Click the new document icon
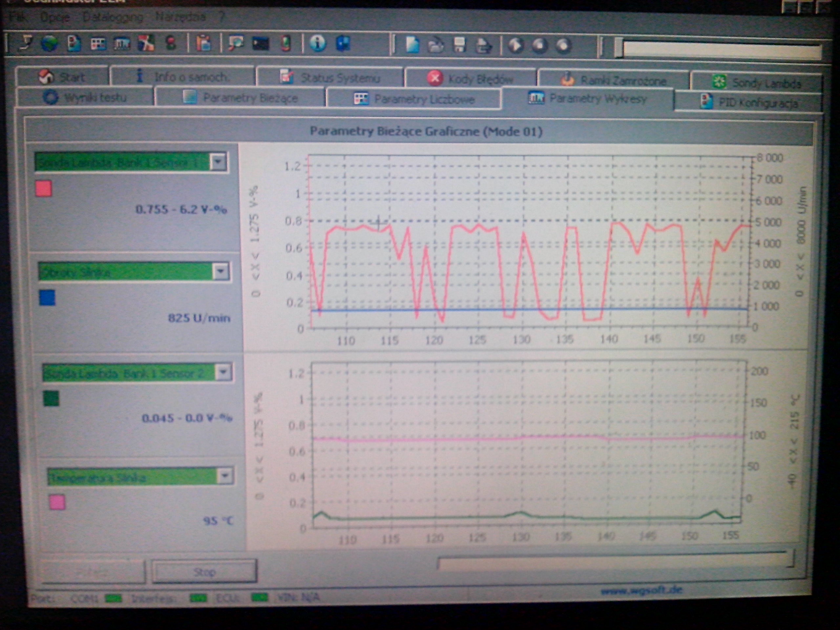 pos(412,45)
